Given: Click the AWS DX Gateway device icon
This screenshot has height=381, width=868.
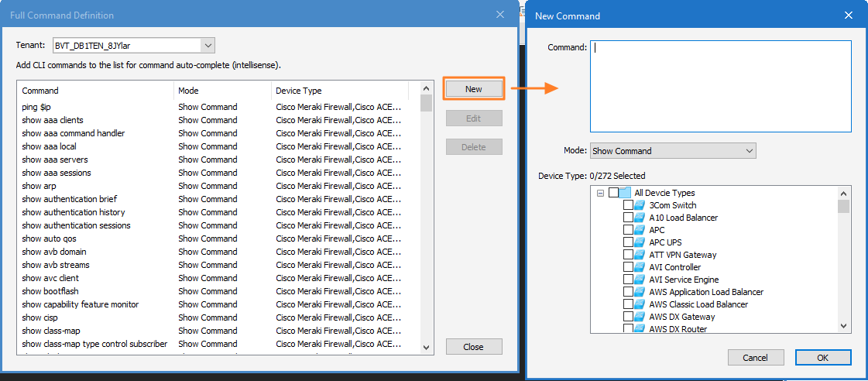Looking at the screenshot, I should pos(640,317).
